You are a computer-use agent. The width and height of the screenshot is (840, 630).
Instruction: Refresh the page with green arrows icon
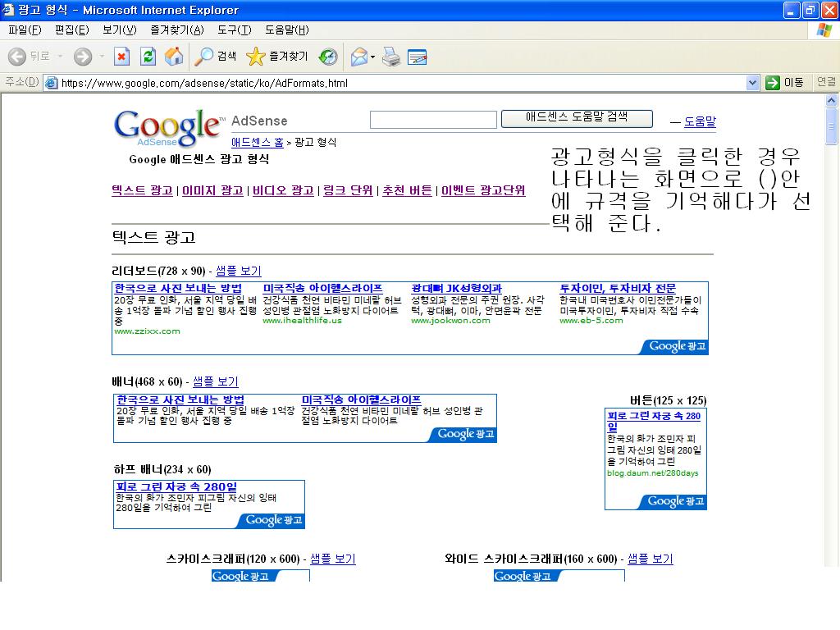pyautogui.click(x=148, y=57)
